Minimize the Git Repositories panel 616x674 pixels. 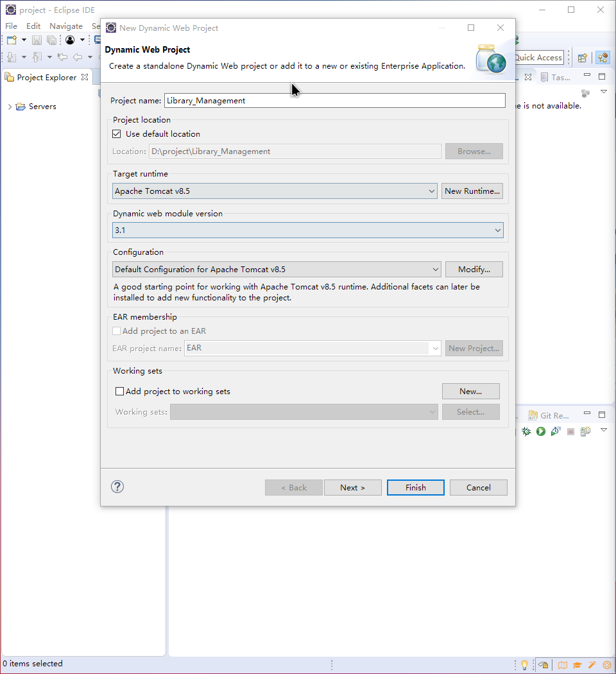587,413
